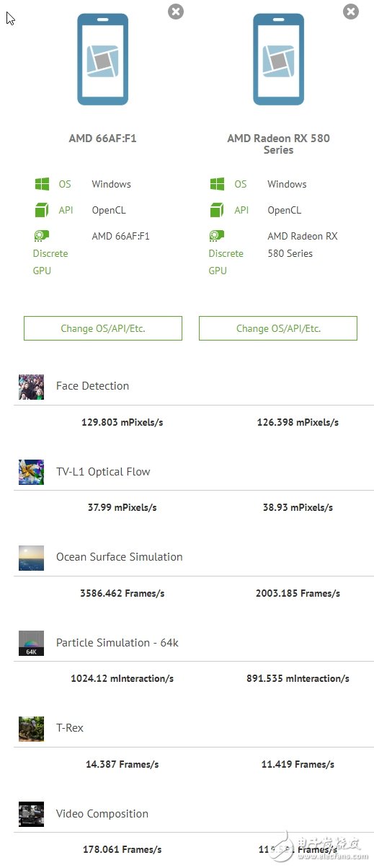The image size is (374, 868).
Task: Click the AMD Radeon RX 580 Series name
Action: tap(278, 144)
